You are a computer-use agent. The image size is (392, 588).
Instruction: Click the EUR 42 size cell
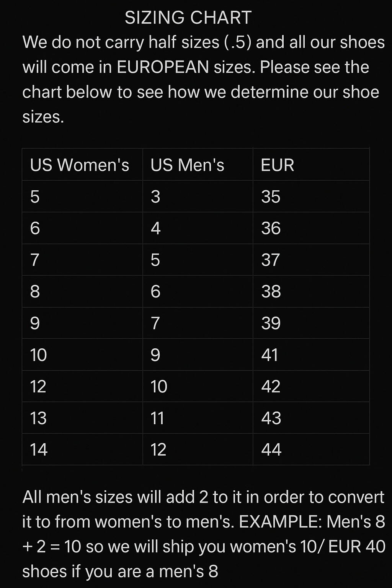[271, 386]
